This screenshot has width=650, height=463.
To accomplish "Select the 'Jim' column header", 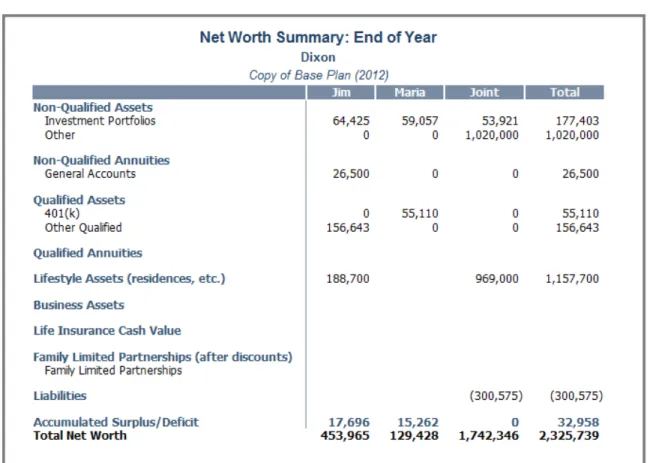I will (341, 92).
